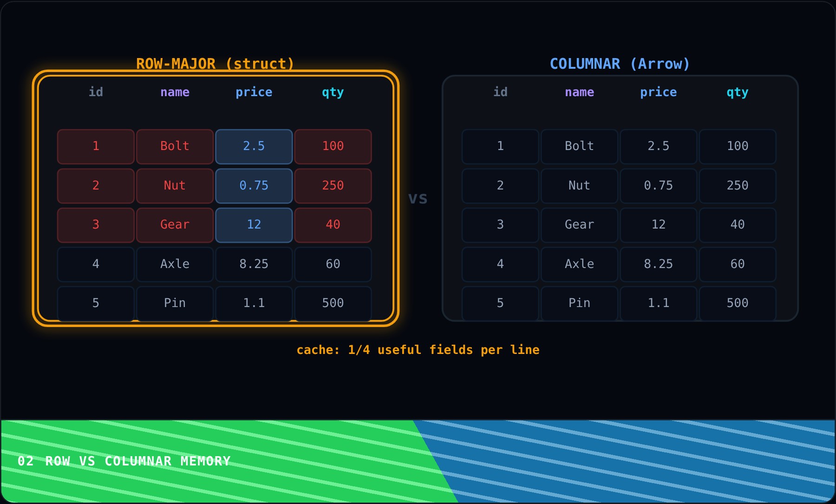This screenshot has height=504, width=836.
Task: Click the blue 0.75 price cell in row-major table
Action: [x=254, y=186]
